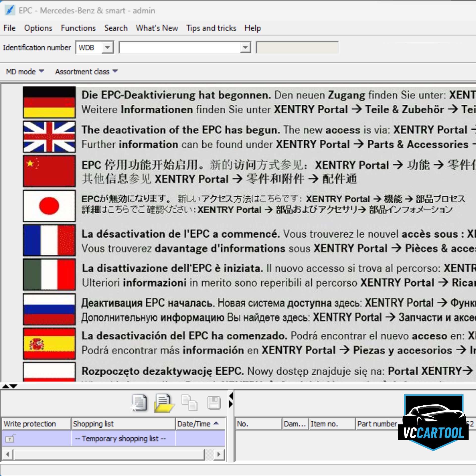The height and width of the screenshot is (476, 476).
Task: Click the save shopping list floppy icon
Action: tap(214, 403)
